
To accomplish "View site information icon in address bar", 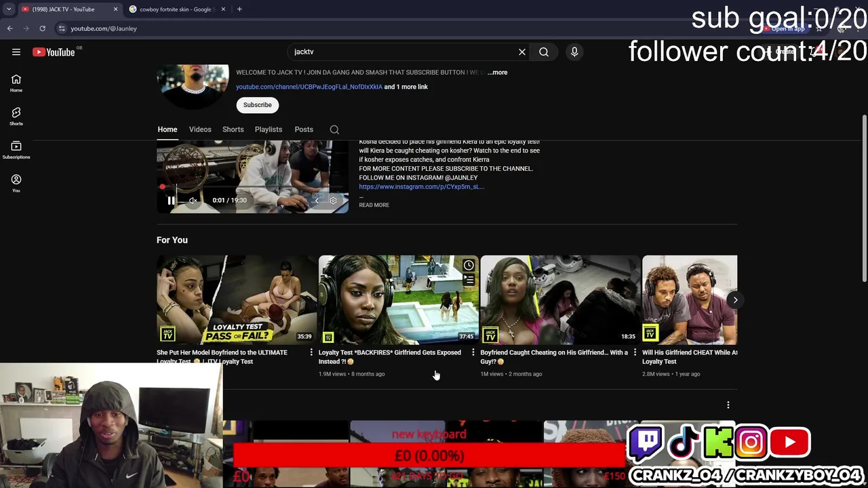I will tap(62, 28).
